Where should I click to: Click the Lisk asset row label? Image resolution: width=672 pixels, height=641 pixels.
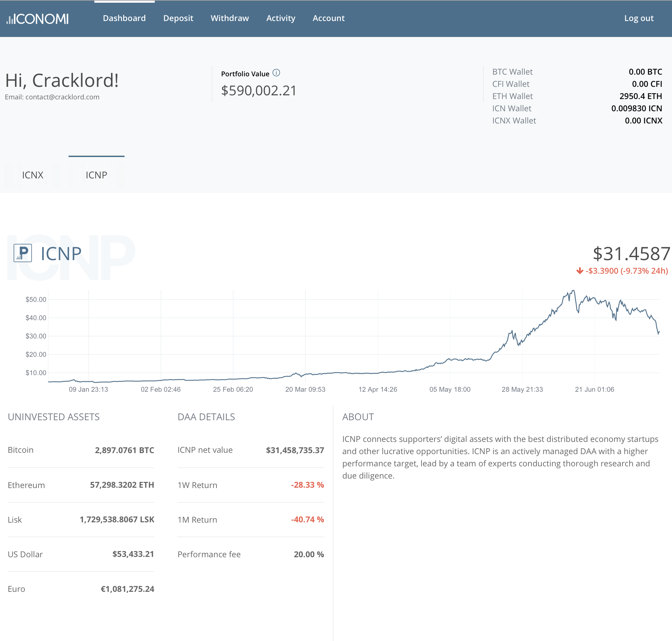tap(15, 519)
